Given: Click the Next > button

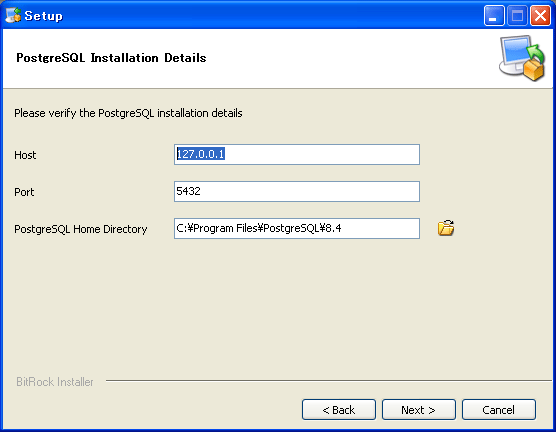Looking at the screenshot, I should coord(418,410).
